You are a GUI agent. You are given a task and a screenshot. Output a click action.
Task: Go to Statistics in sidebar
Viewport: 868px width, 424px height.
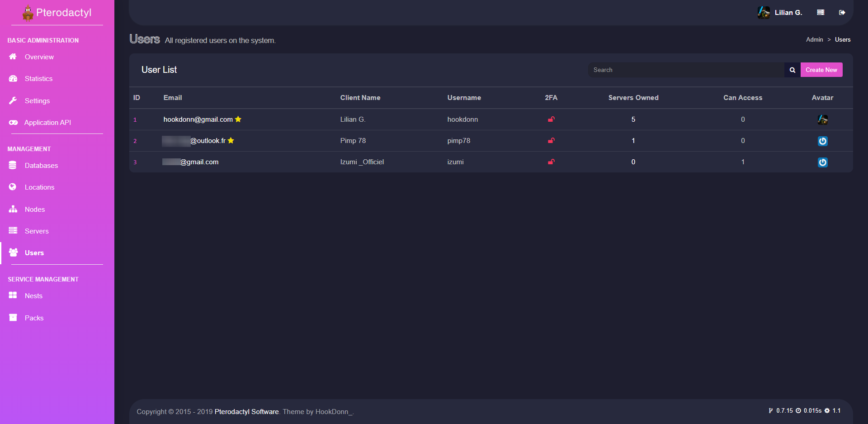[x=38, y=79]
